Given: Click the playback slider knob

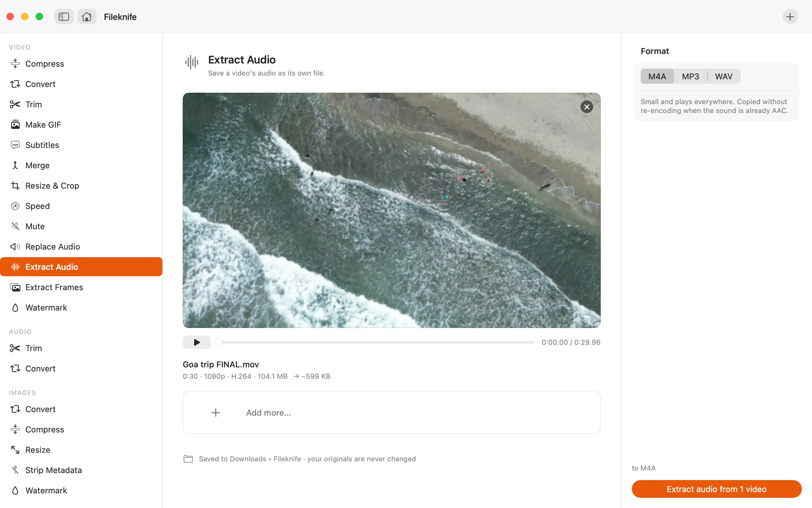Looking at the screenshot, I should point(218,342).
